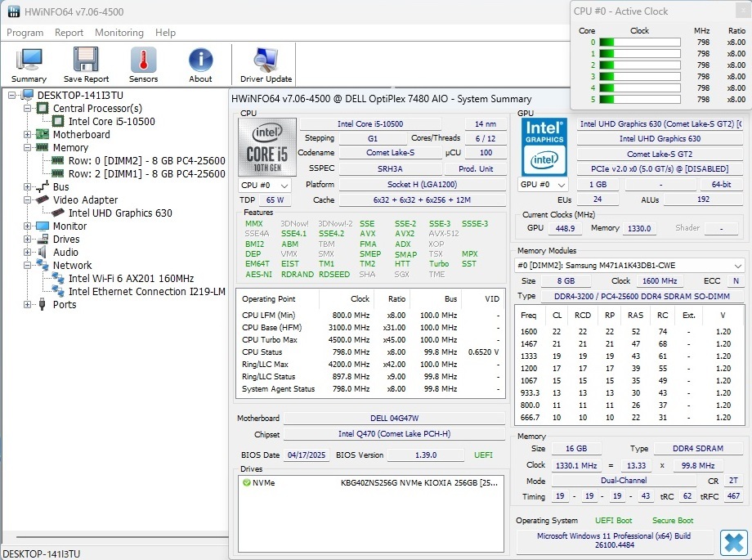Click the BIOS version 1.39.0 field

426,455
